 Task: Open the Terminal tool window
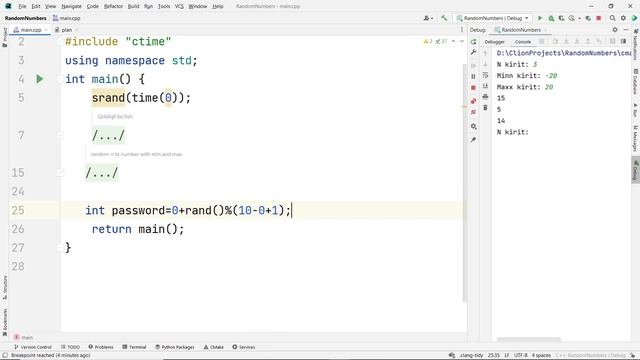tap(134, 347)
